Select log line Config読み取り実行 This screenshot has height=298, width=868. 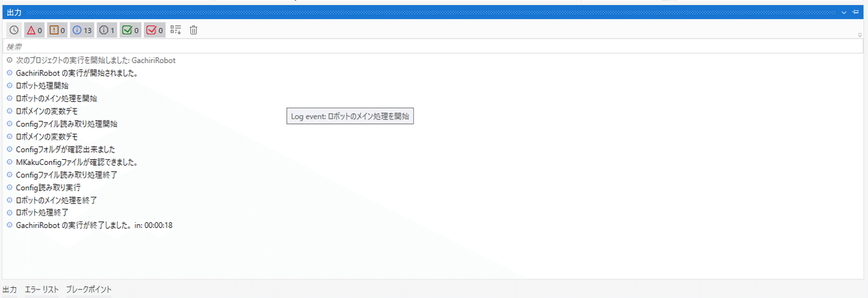pos(48,187)
